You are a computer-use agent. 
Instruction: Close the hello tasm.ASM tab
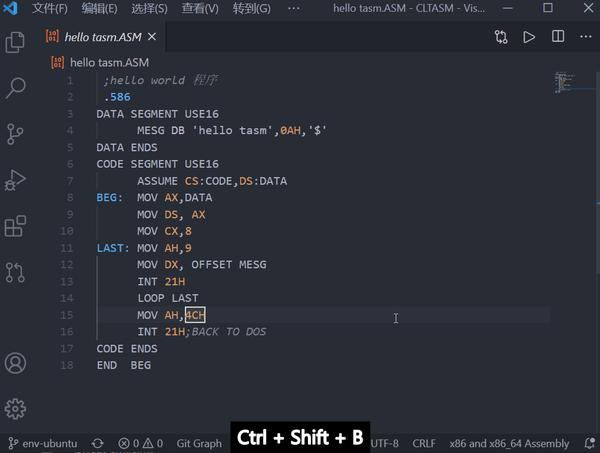tap(152, 37)
